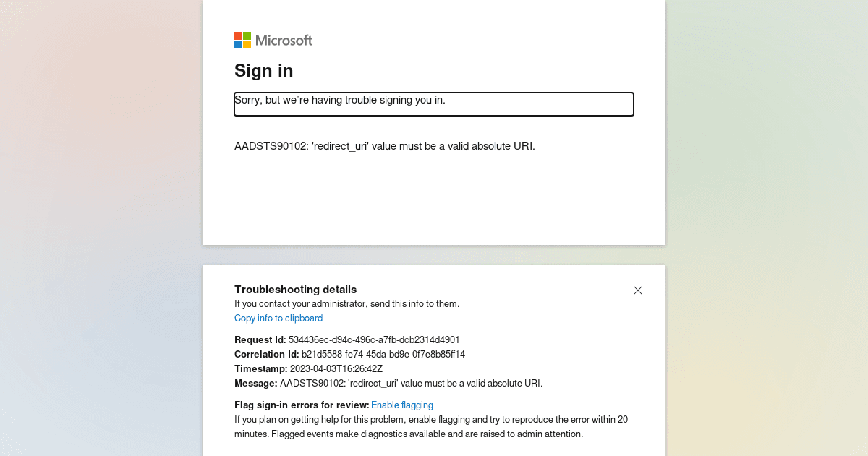
Task: Click the Request Id value starting 534436ec
Action: tap(374, 340)
